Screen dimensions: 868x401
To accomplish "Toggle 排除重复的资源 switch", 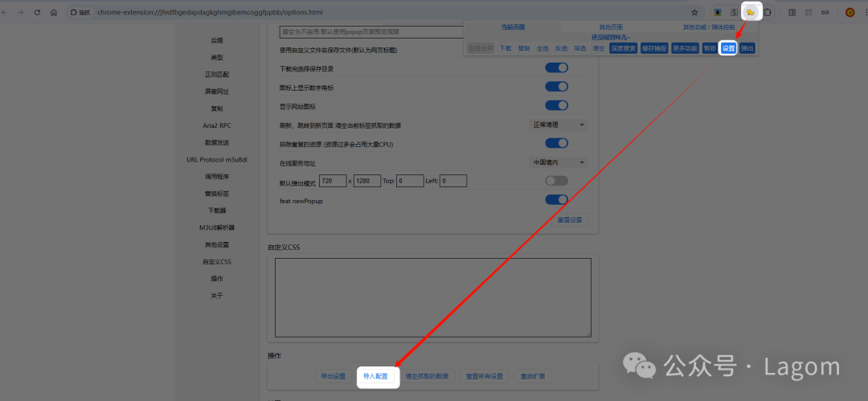I will click(x=556, y=143).
